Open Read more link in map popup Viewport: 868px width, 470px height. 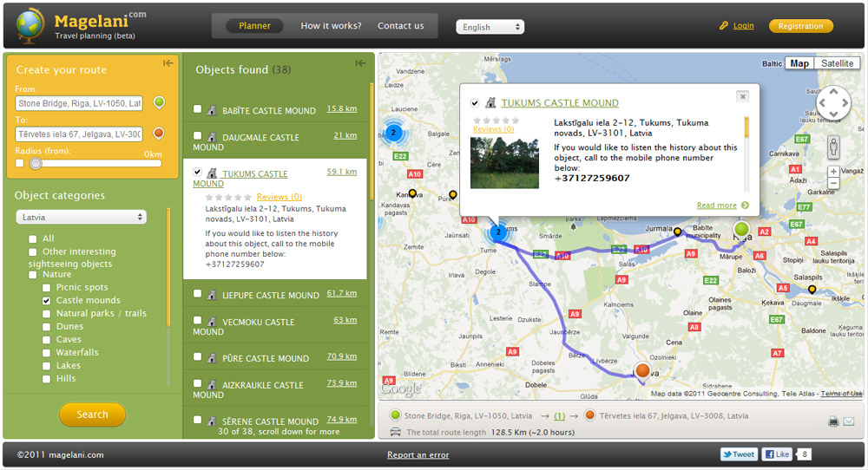tap(716, 206)
